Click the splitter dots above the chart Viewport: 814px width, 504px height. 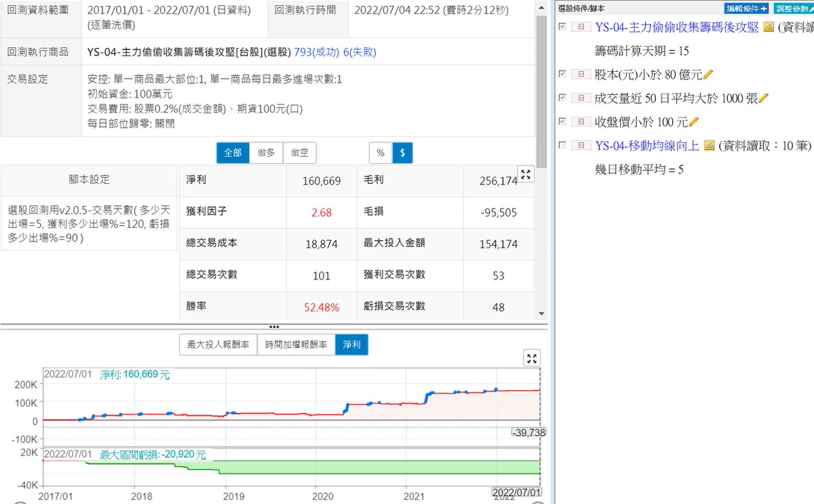274,326
